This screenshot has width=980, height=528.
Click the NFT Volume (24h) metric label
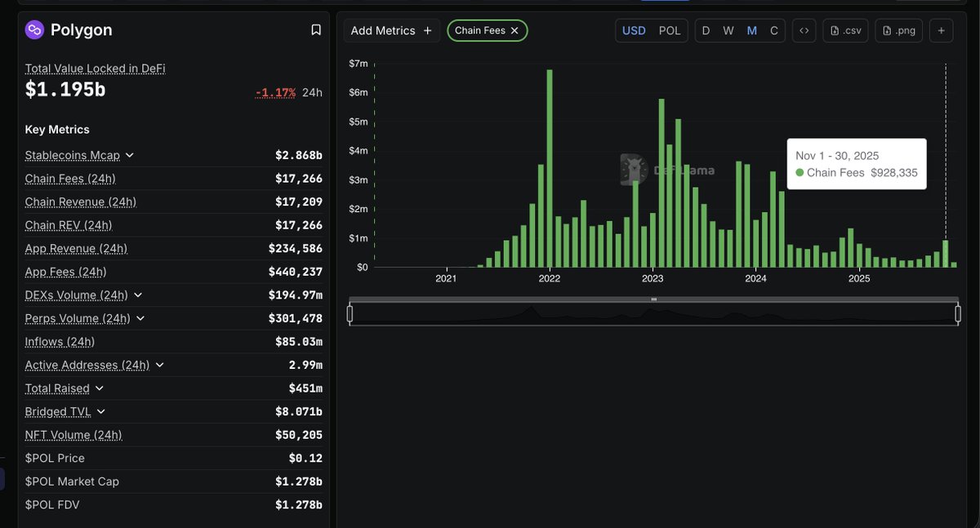coord(73,435)
